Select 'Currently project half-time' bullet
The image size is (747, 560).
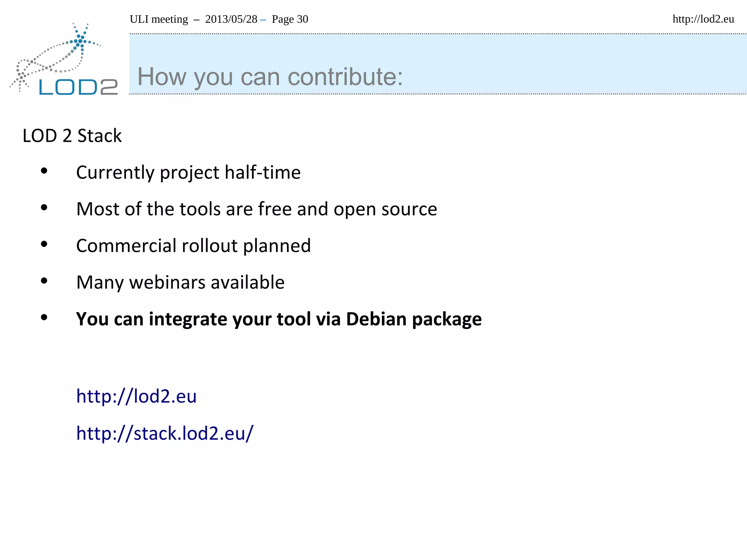[x=188, y=173]
